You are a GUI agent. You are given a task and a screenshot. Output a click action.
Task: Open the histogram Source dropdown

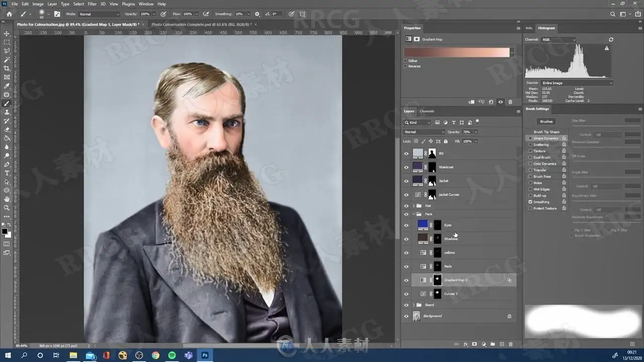(x=577, y=83)
